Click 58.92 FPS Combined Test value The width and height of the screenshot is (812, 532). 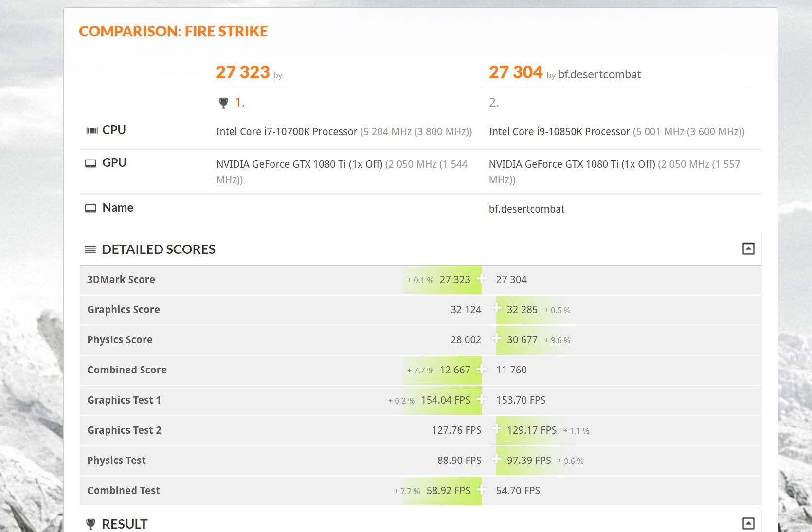click(449, 491)
